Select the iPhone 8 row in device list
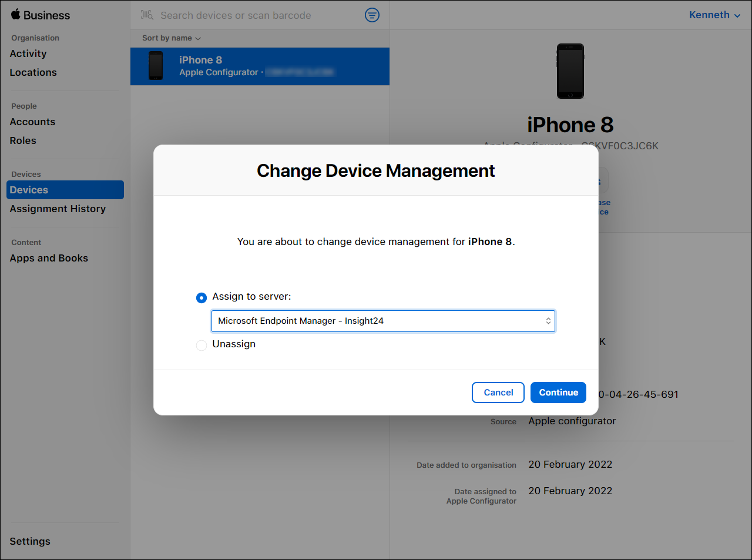 [x=260, y=66]
